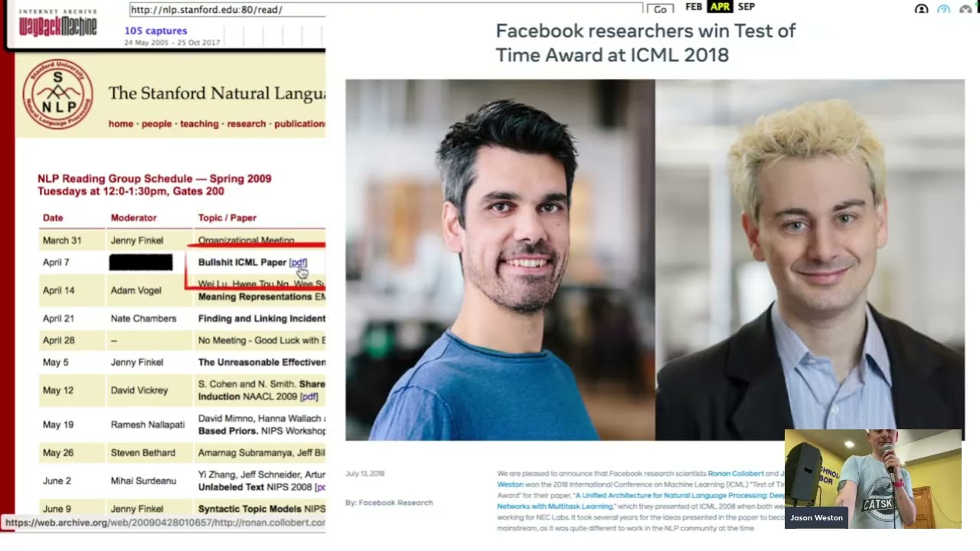The height and width of the screenshot is (551, 980).
Task: Click the 'July 13, 2018' article date
Action: click(365, 474)
